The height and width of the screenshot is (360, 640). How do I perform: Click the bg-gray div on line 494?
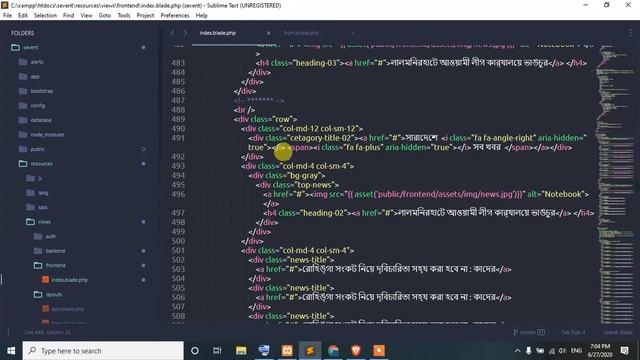[x=287, y=176]
